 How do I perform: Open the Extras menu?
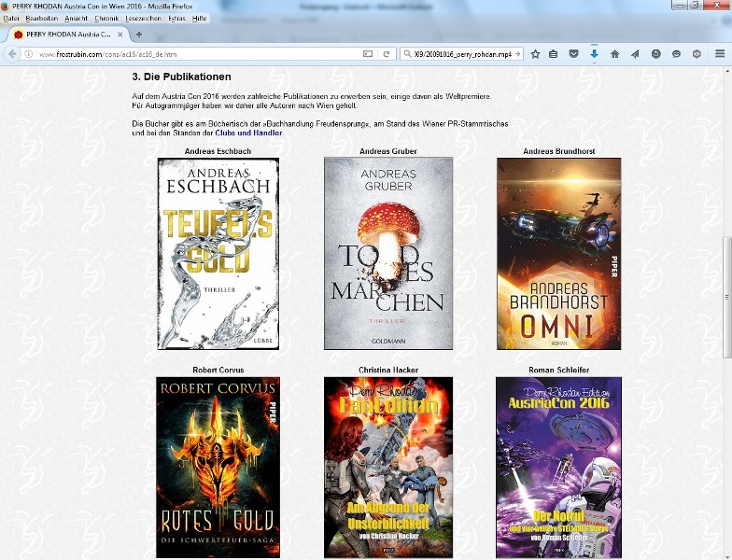(x=177, y=19)
